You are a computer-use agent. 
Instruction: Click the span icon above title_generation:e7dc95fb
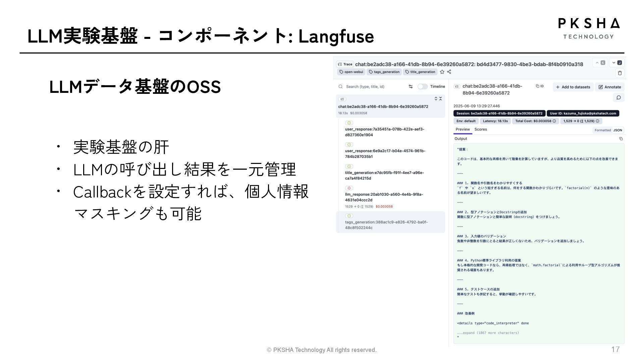(x=349, y=167)
